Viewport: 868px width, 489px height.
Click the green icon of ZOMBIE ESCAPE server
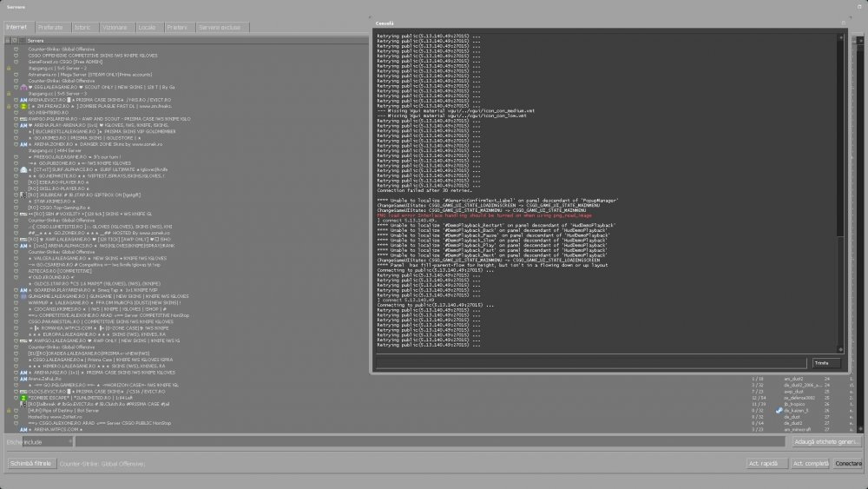23,398
